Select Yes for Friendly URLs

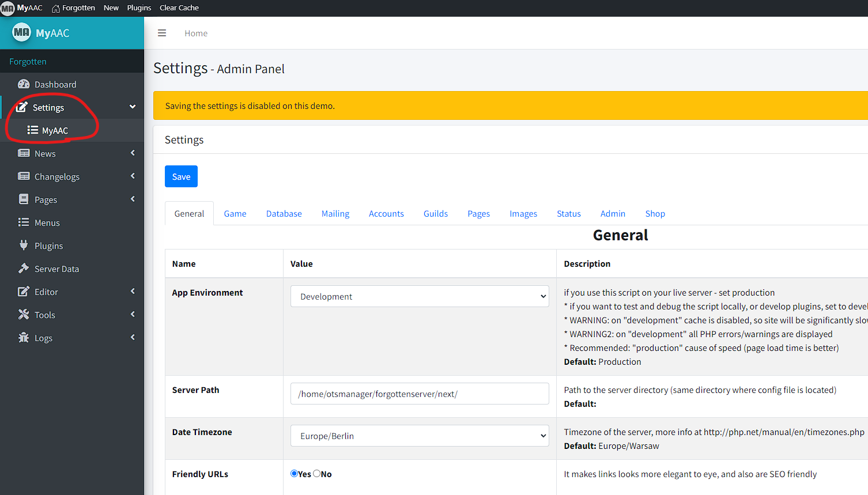pyautogui.click(x=294, y=473)
